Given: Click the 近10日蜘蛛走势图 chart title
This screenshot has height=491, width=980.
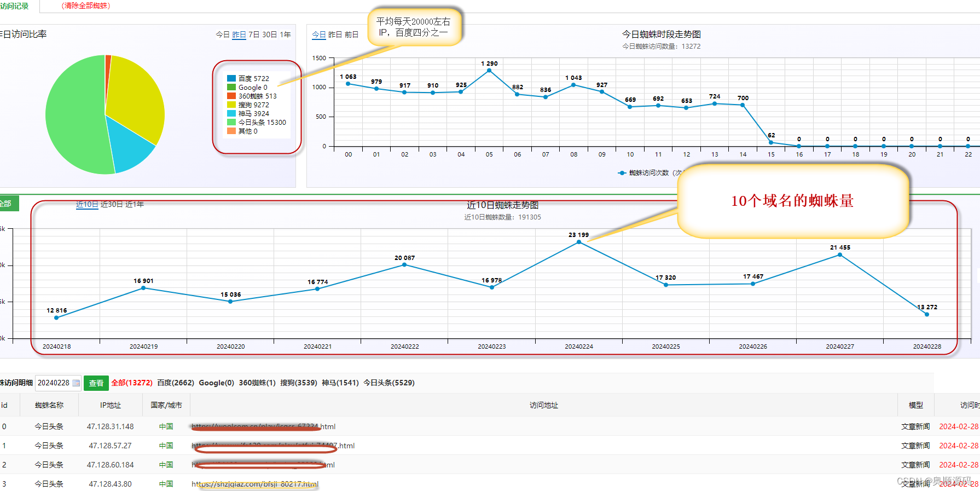Looking at the screenshot, I should [503, 205].
